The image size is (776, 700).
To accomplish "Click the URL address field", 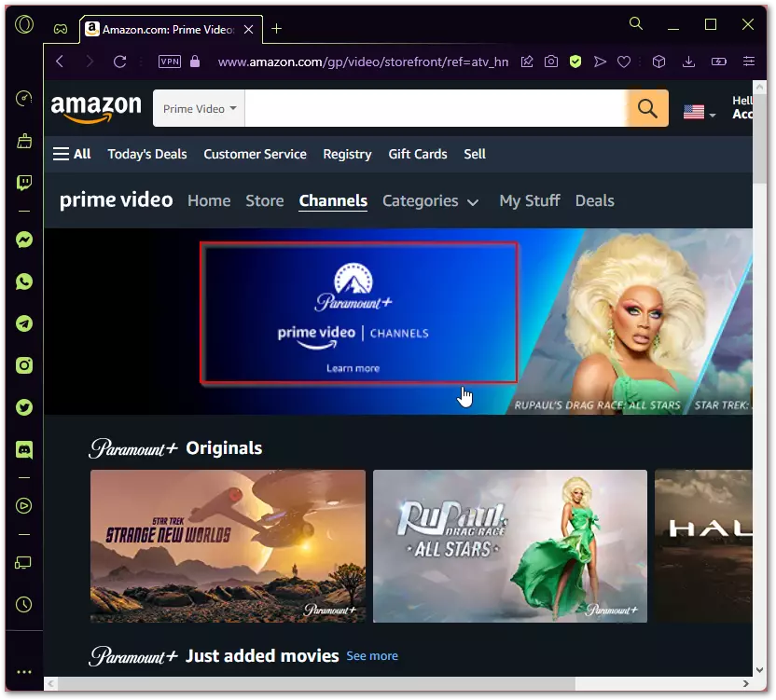I will pyautogui.click(x=363, y=62).
